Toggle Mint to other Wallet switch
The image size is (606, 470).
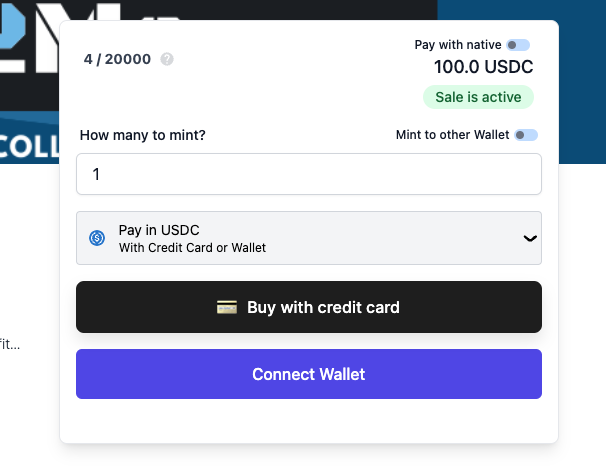[525, 135]
